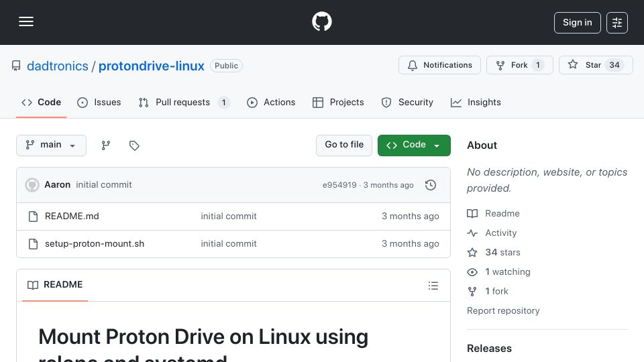Click the Notifications bell button
This screenshot has height=362, width=644.
point(439,65)
